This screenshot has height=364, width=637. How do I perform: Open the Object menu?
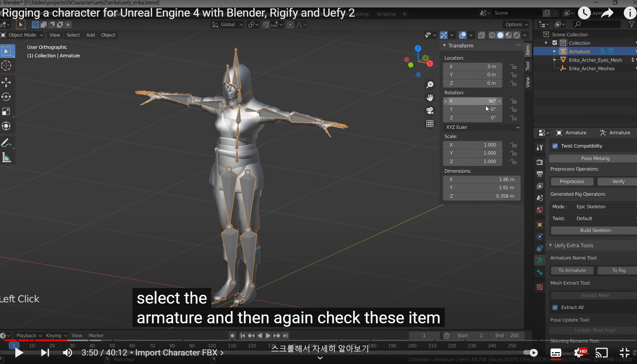point(108,35)
